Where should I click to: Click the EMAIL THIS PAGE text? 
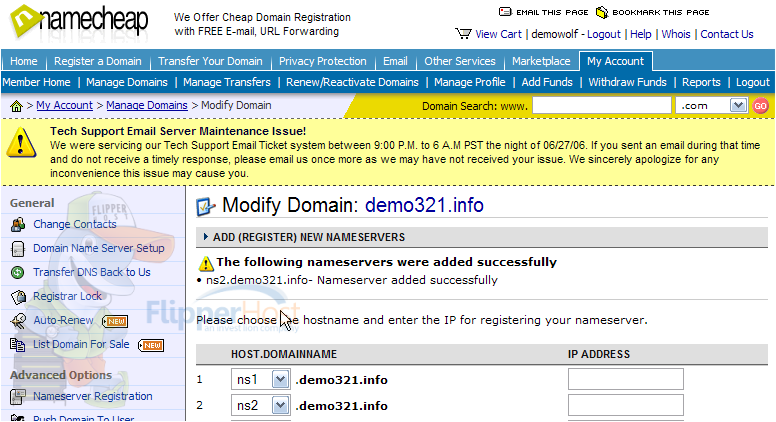click(x=552, y=12)
